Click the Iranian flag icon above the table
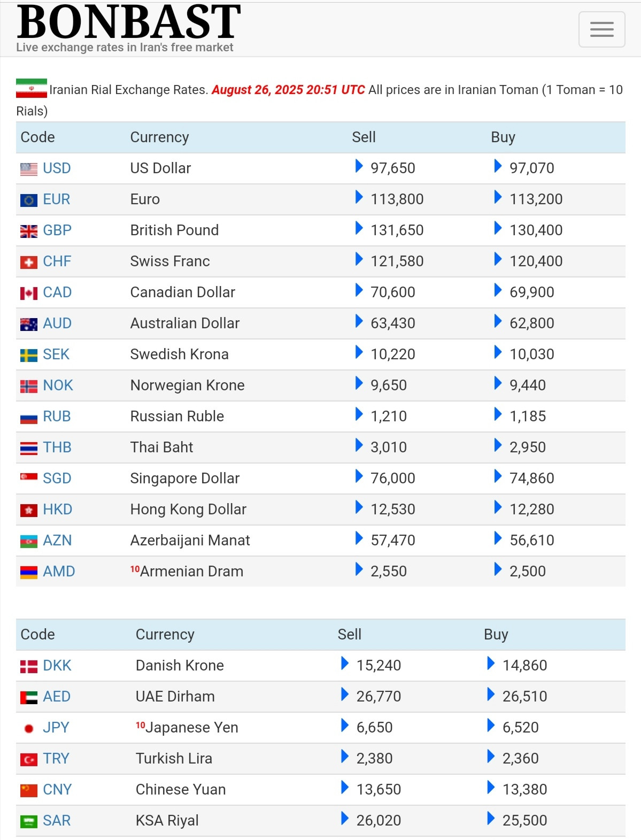 tap(32, 88)
